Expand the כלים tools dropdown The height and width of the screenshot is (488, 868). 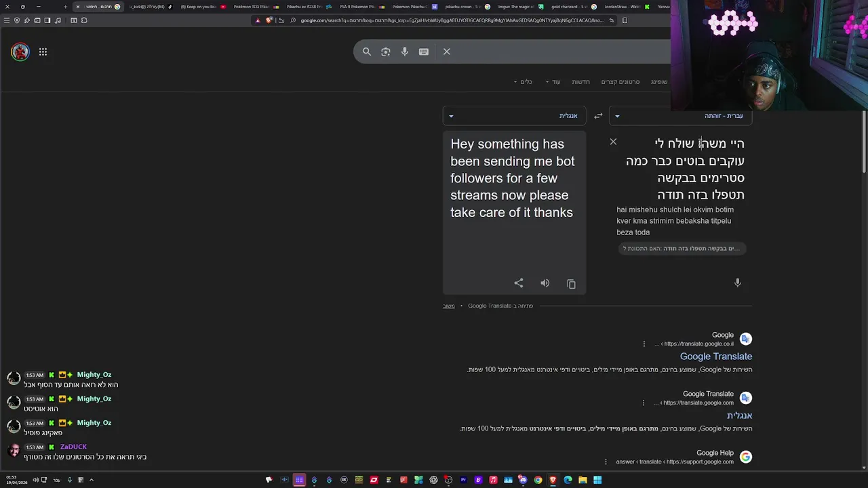(522, 82)
